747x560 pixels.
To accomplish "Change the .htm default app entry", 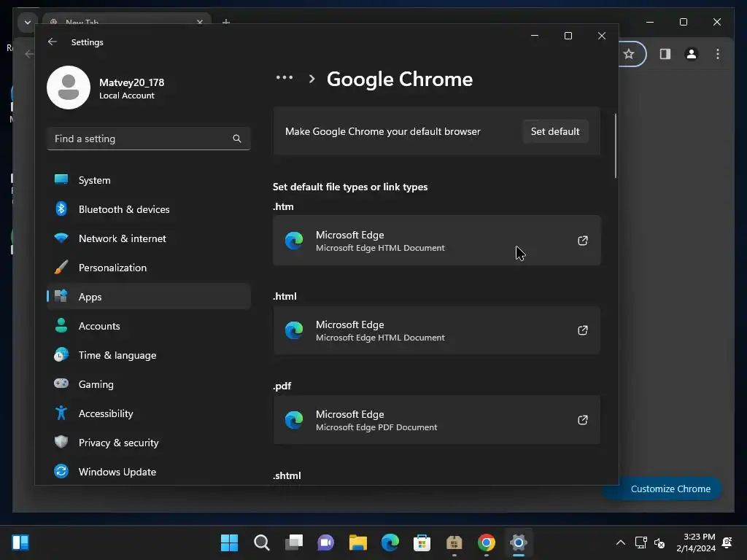I will (436, 241).
